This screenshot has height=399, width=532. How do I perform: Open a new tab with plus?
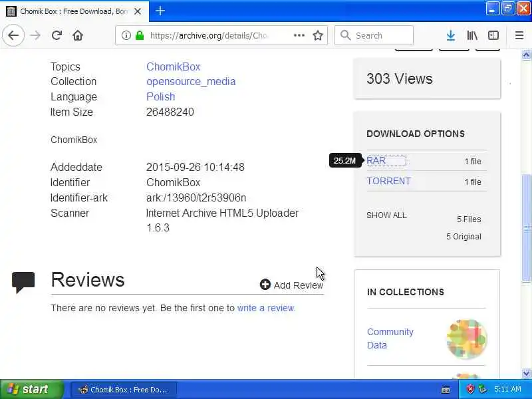click(x=160, y=11)
